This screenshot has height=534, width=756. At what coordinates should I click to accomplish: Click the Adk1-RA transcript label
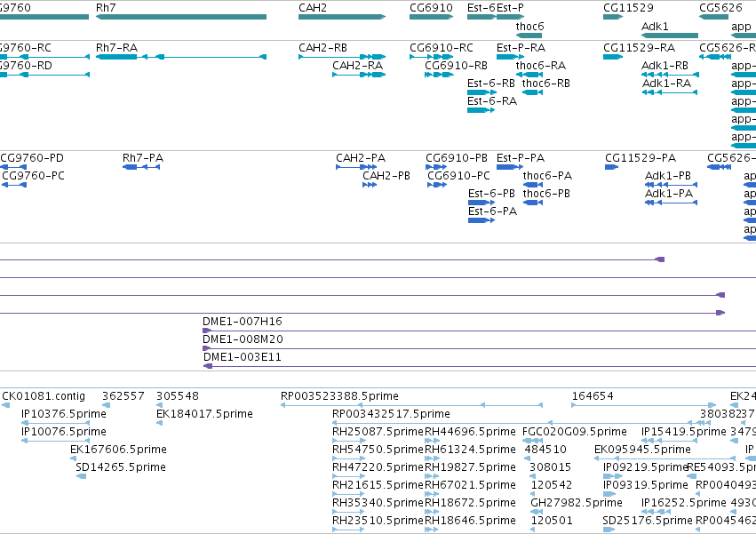click(x=666, y=83)
